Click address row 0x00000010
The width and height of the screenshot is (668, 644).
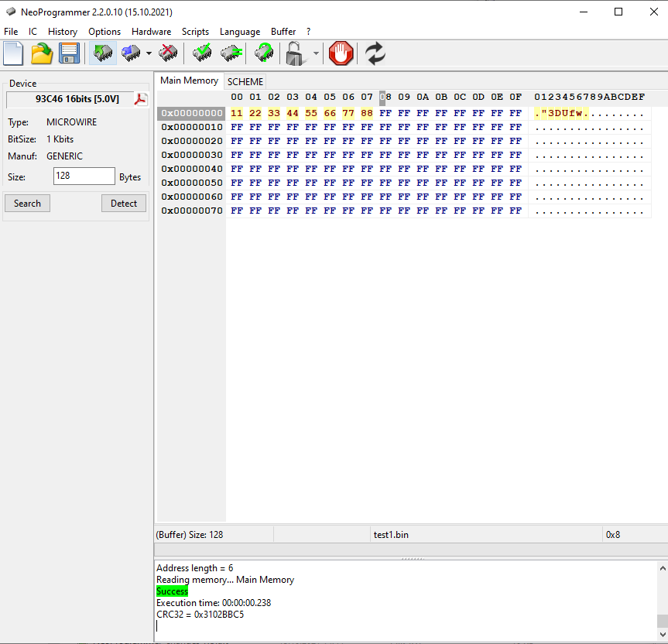[x=192, y=127]
